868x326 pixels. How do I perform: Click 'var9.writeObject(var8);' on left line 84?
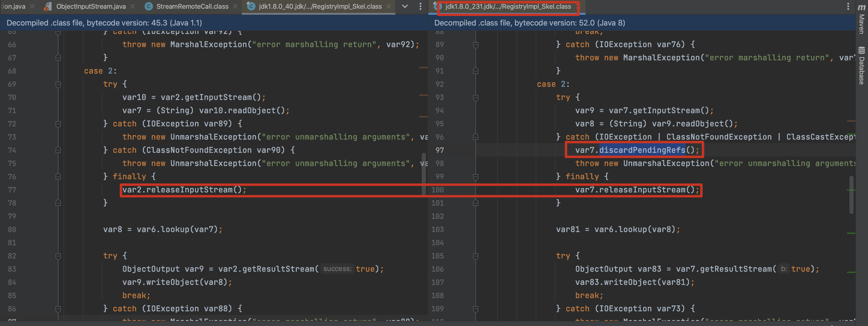point(177,282)
